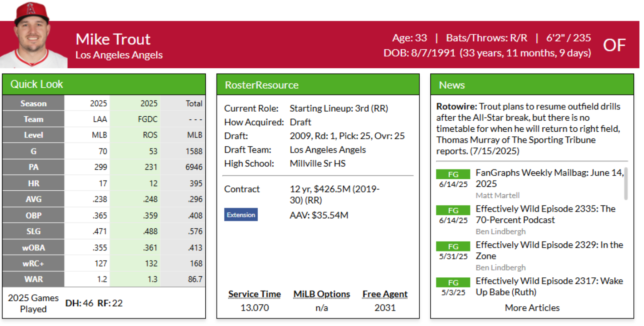Click the free agent year 2031
Image resolution: width=644 pixels, height=326 pixels.
coord(385,308)
